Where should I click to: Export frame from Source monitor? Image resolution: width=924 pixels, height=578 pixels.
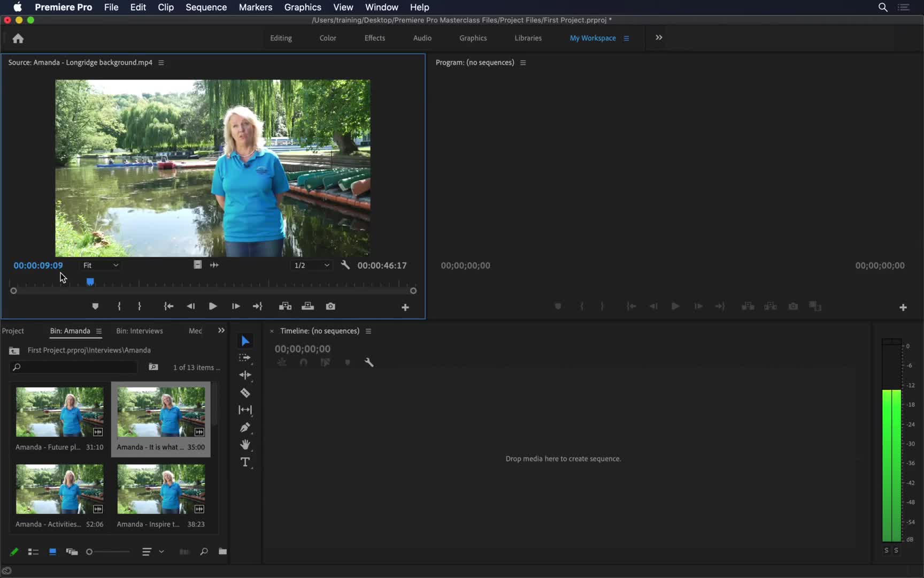tap(330, 306)
